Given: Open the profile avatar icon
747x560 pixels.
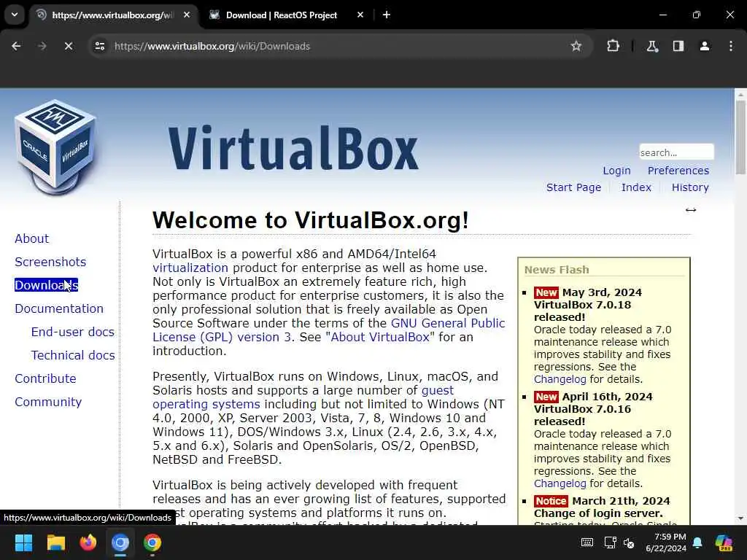Looking at the screenshot, I should 705,46.
